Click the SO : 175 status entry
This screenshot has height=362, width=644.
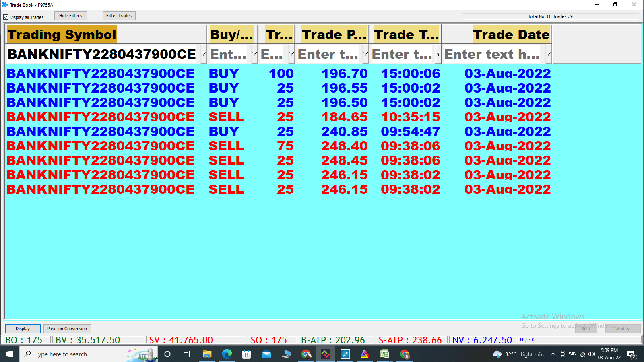point(272,340)
